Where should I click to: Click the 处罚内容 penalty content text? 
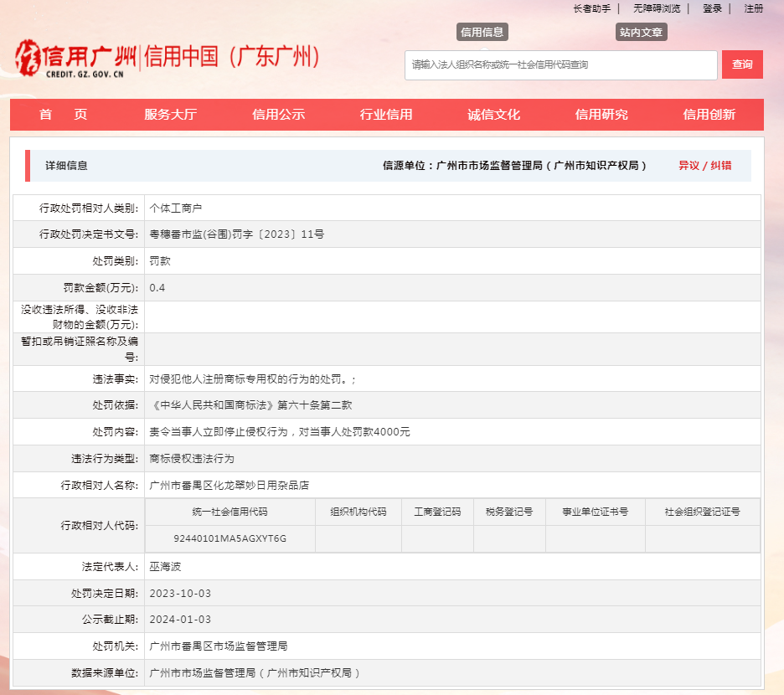(280, 431)
